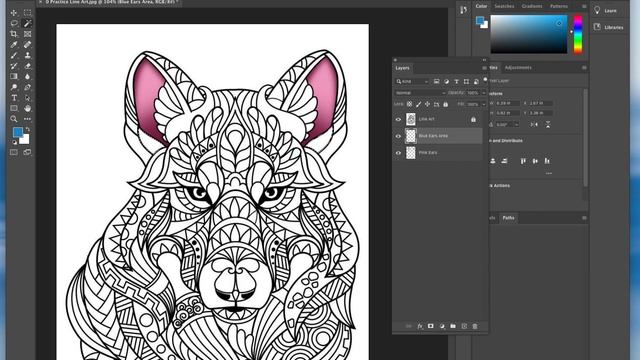Screen dimensions: 640x360
Task: Select the Rectangle shape tool
Action: pyautogui.click(x=14, y=108)
